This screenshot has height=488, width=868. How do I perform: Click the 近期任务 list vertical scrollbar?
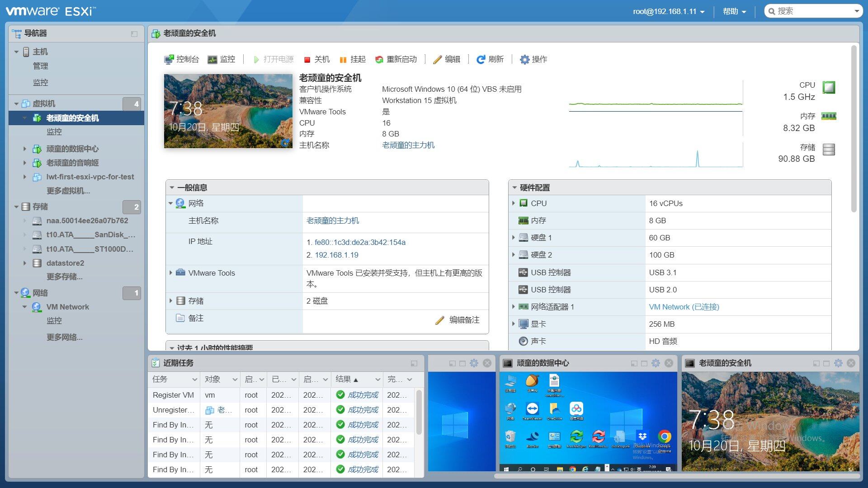coord(419,412)
